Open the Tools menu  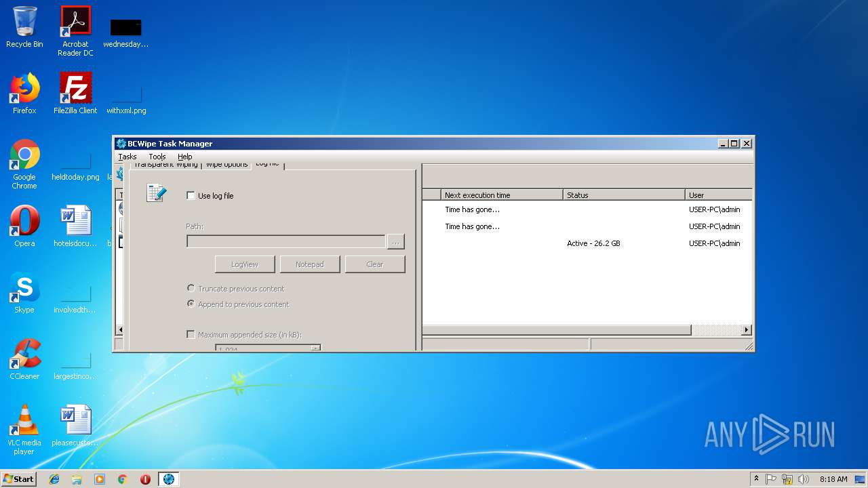click(157, 157)
